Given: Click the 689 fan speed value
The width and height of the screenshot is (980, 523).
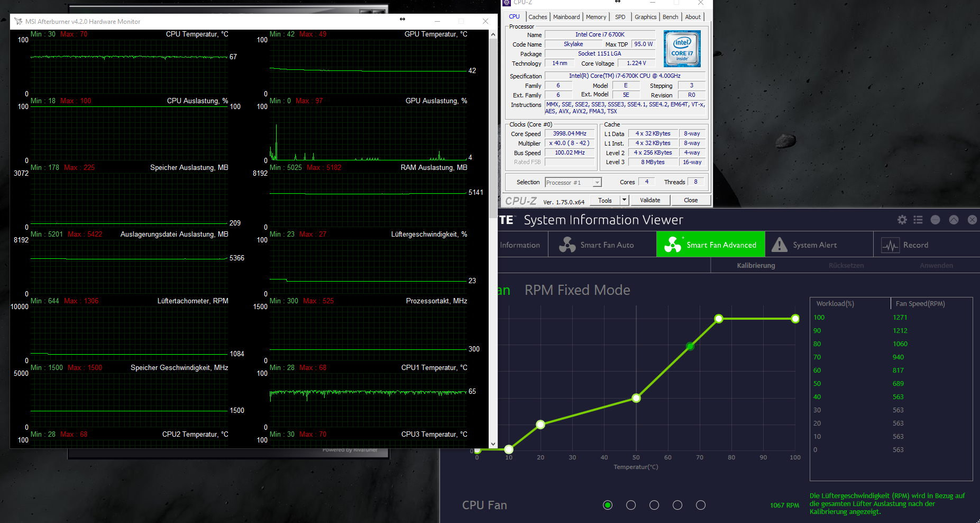Looking at the screenshot, I should (x=899, y=384).
